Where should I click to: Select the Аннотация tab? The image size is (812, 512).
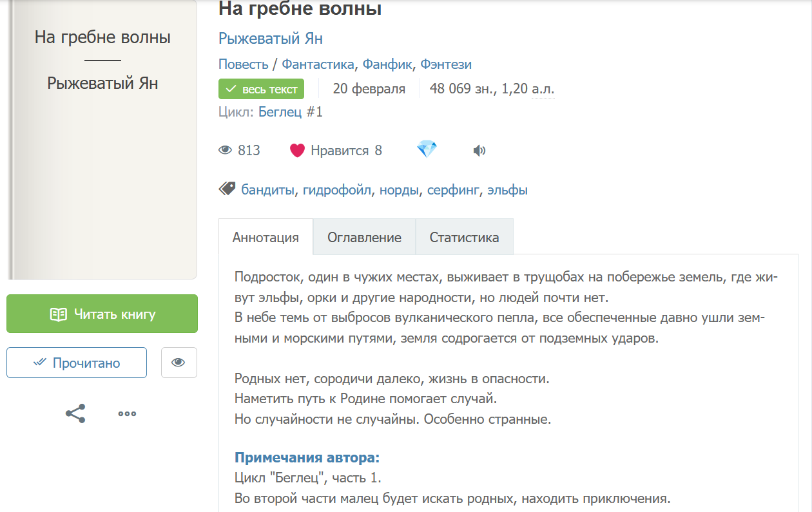click(x=266, y=237)
